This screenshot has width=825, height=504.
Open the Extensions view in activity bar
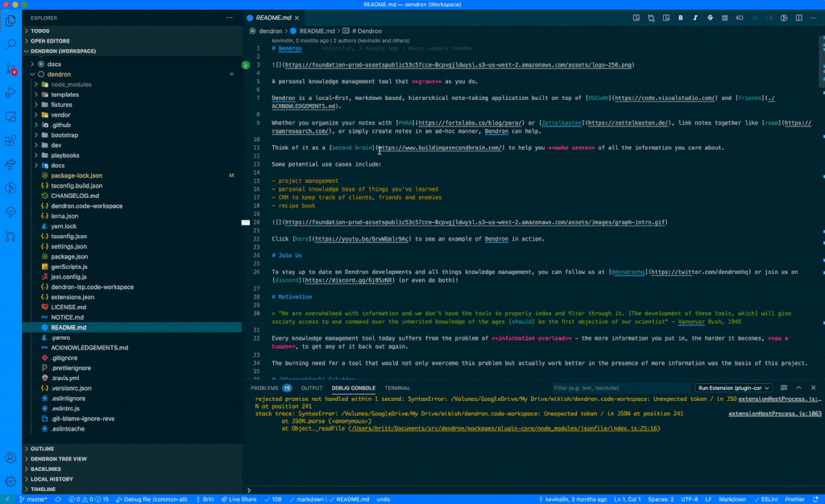pyautogui.click(x=10, y=140)
